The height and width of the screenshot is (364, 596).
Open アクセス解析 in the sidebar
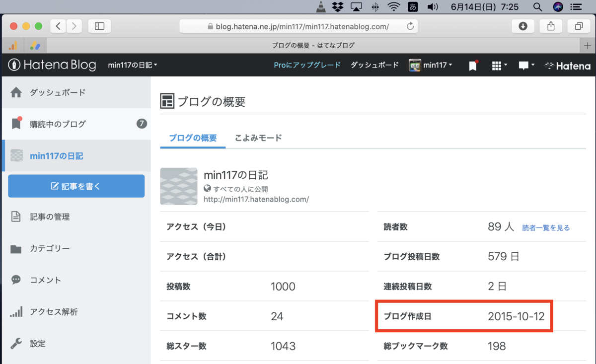tap(76, 312)
